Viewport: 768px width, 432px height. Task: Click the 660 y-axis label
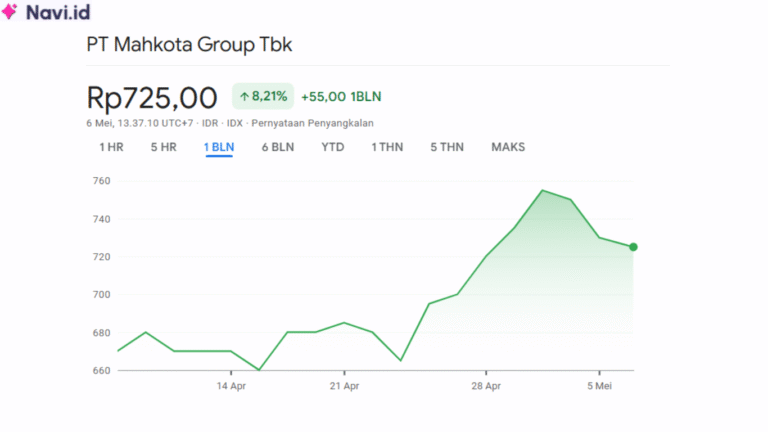click(x=101, y=370)
